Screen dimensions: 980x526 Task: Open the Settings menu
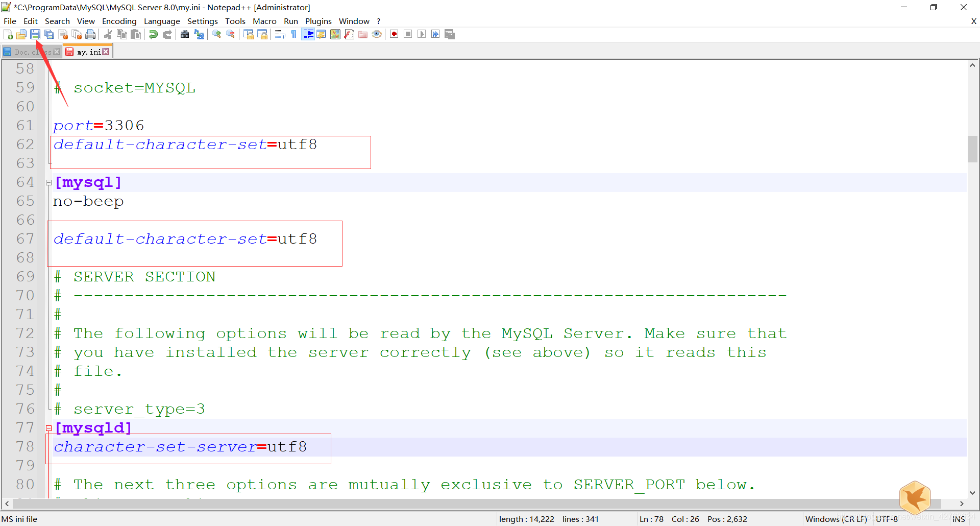203,21
